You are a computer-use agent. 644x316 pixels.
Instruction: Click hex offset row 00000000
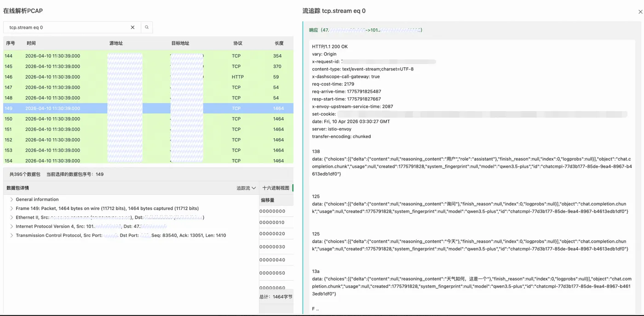276,211
